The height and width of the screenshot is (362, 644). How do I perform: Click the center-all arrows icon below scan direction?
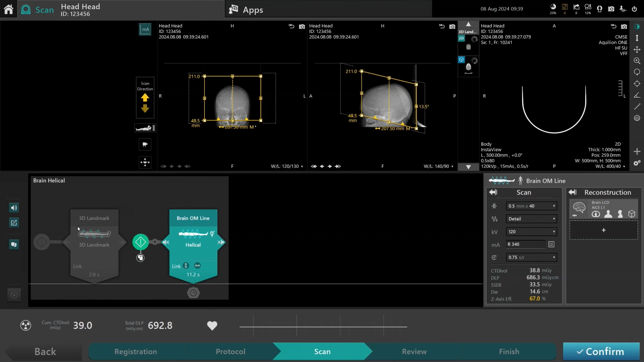coord(145,162)
